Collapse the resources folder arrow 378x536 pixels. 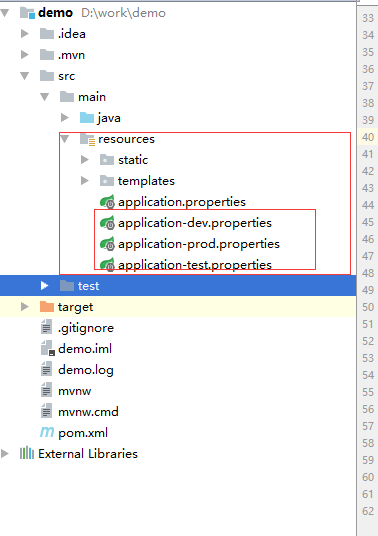(x=65, y=139)
